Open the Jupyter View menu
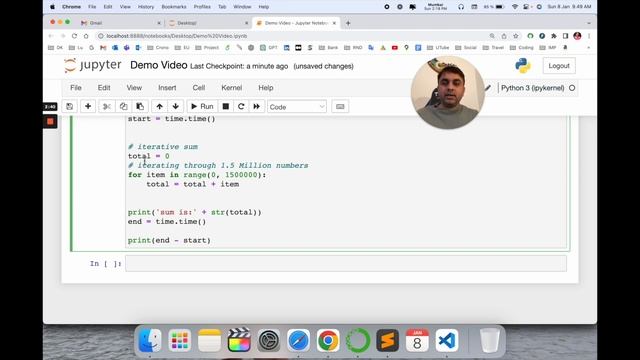The height and width of the screenshot is (360, 640). pos(134,88)
